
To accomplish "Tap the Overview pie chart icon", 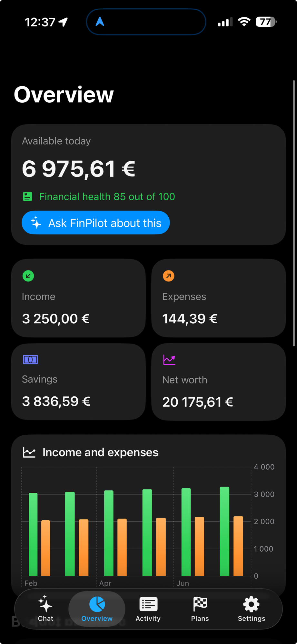I will [97, 604].
